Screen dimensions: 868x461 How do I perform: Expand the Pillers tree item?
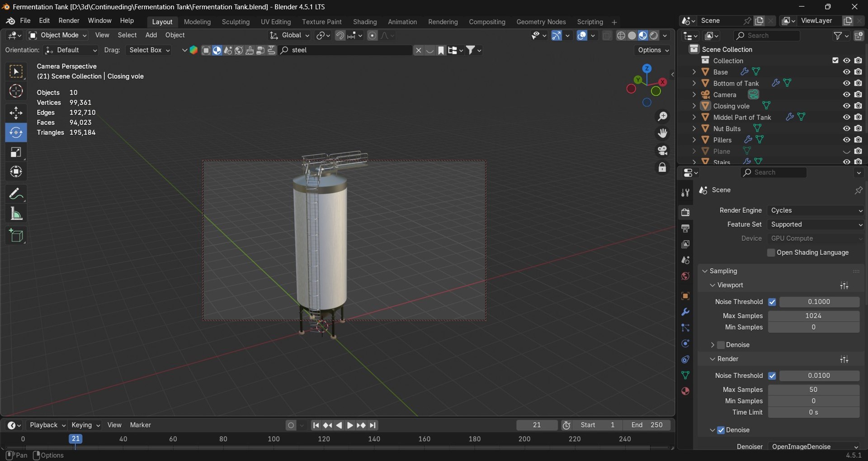click(694, 140)
